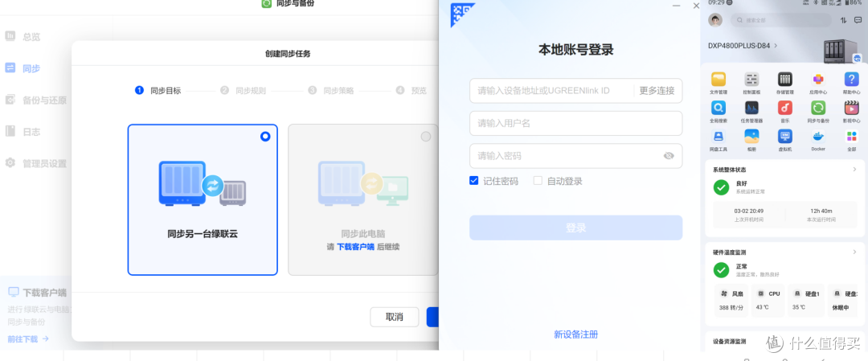Open transfer list arrows icon in mobile panel

(x=843, y=20)
